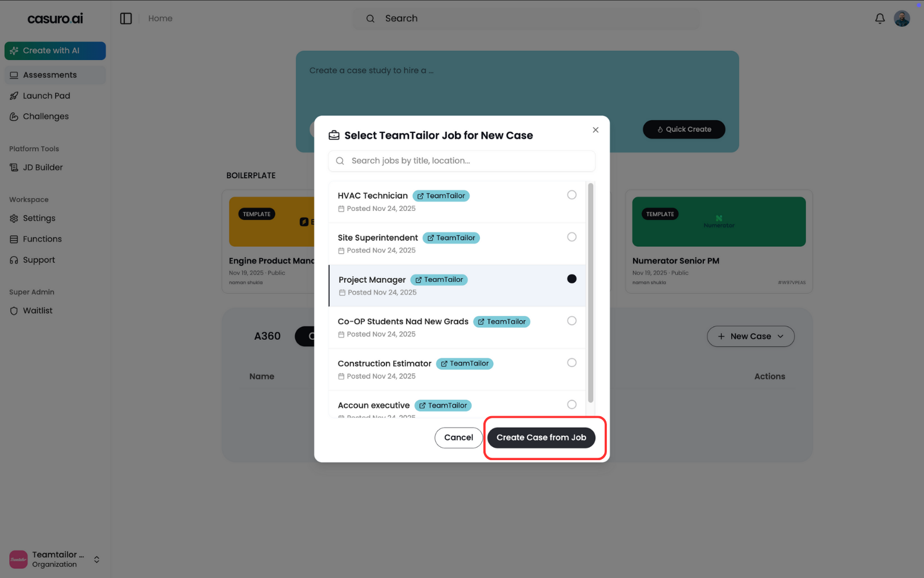Open the Functions panel
924x578 pixels.
(42, 239)
